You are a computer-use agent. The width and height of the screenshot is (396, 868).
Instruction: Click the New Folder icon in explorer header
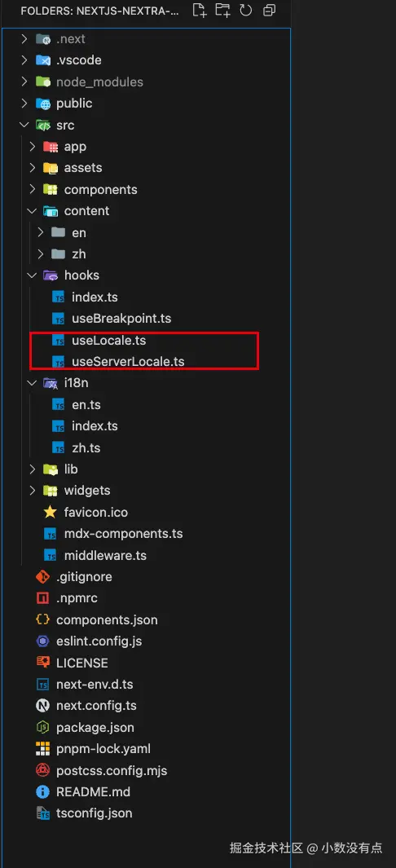[222, 10]
